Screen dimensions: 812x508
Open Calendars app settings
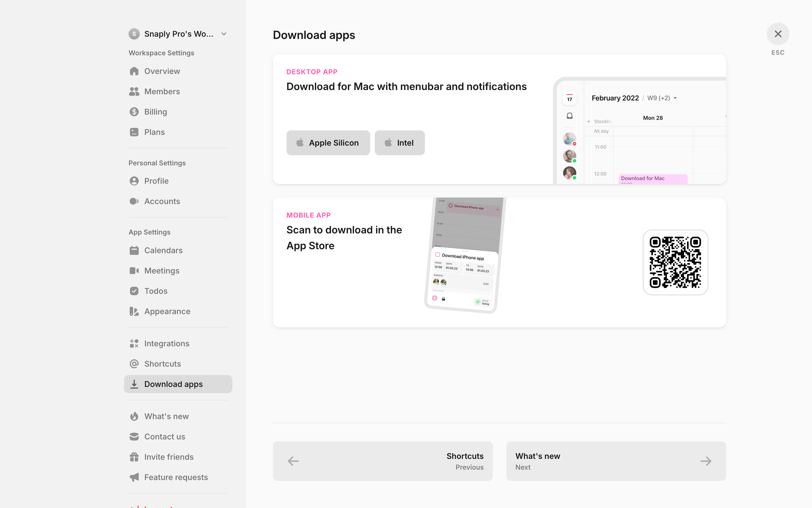pos(178,250)
